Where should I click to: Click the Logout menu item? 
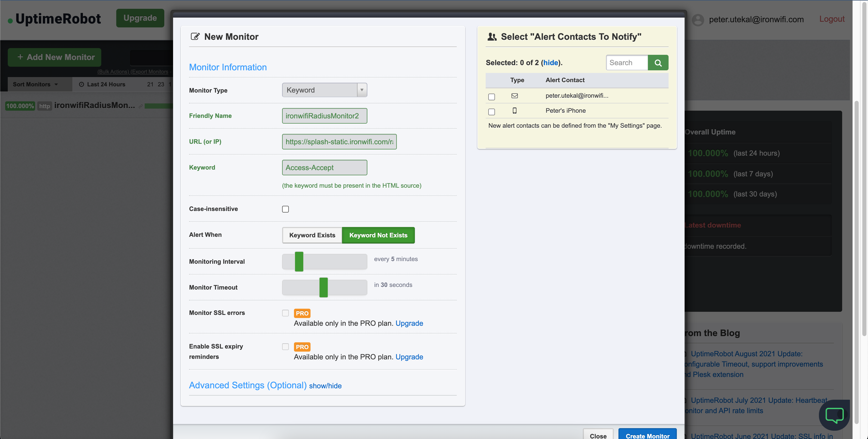(x=832, y=19)
